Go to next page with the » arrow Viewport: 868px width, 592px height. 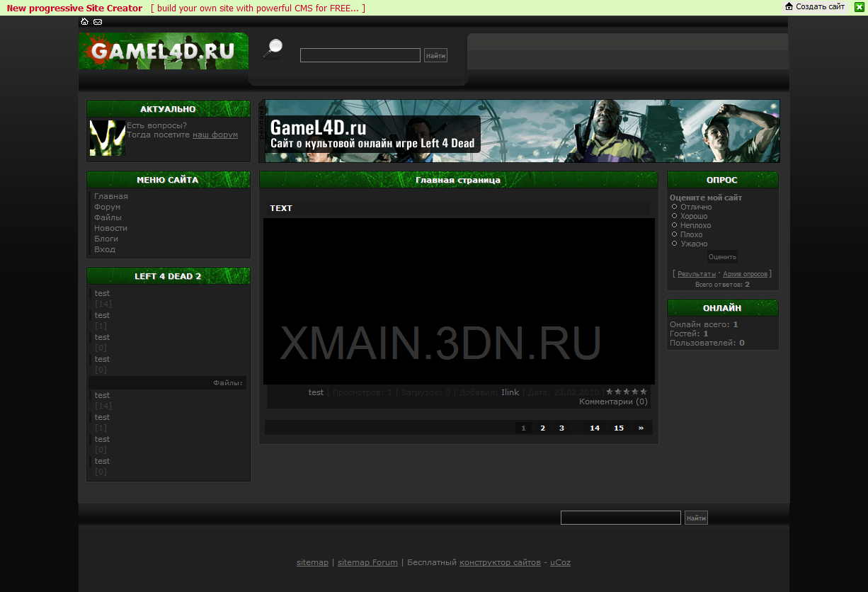[640, 428]
